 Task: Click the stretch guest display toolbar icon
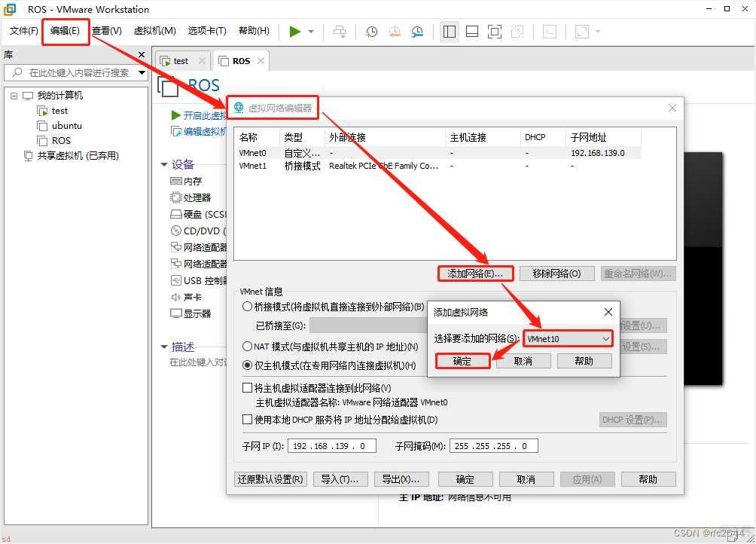pyautogui.click(x=582, y=32)
